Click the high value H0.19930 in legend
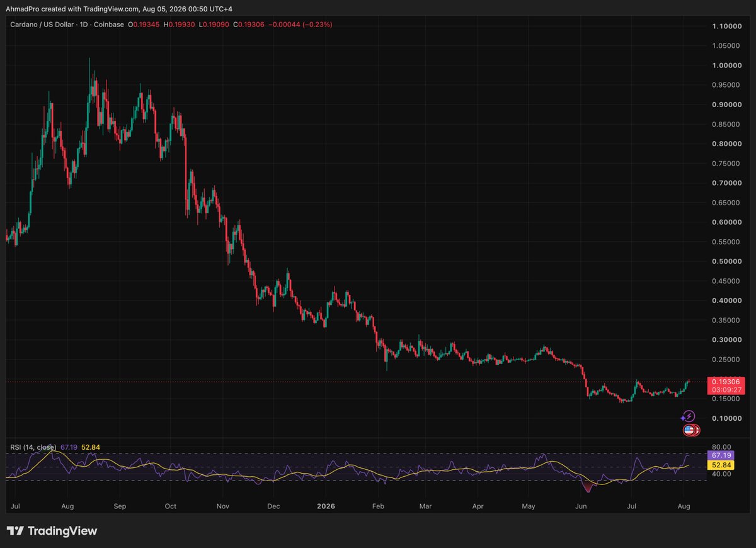 tap(179, 24)
